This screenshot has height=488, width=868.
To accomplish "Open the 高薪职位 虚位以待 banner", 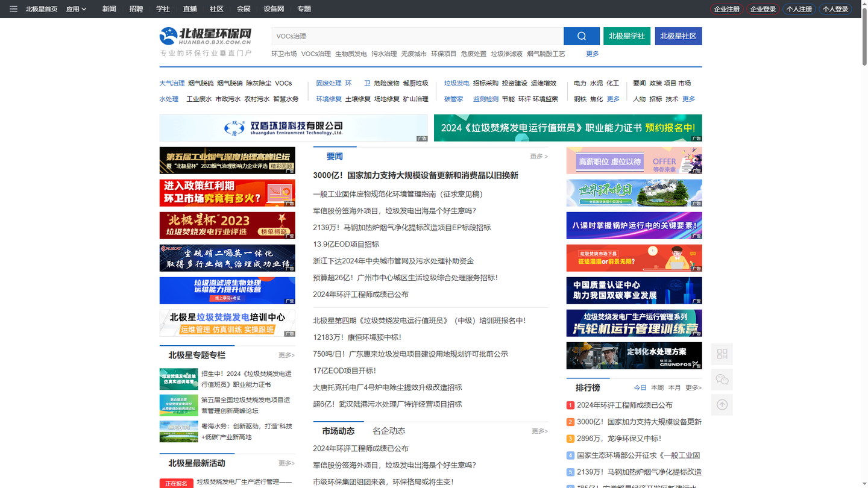I will click(634, 160).
